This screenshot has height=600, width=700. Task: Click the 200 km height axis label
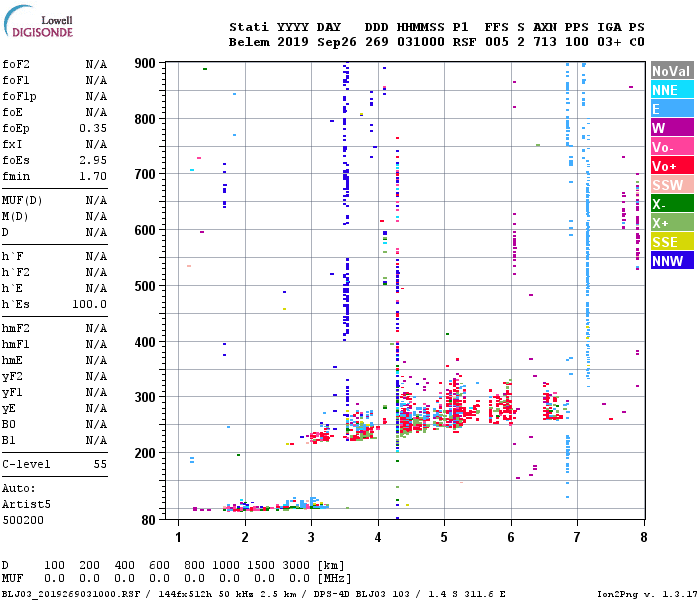(145, 453)
